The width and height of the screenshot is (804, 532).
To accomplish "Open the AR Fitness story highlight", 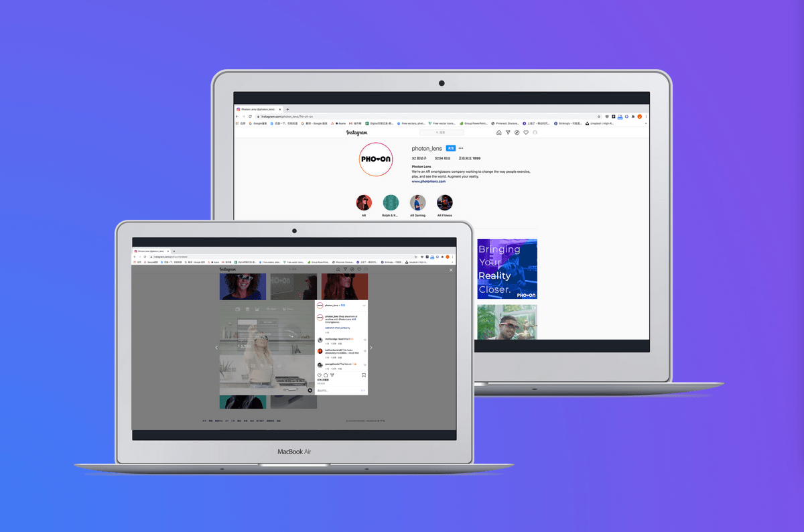I will [445, 203].
